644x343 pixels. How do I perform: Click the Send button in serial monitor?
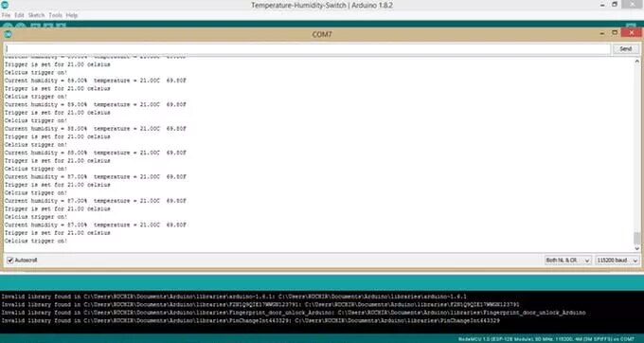coord(625,49)
